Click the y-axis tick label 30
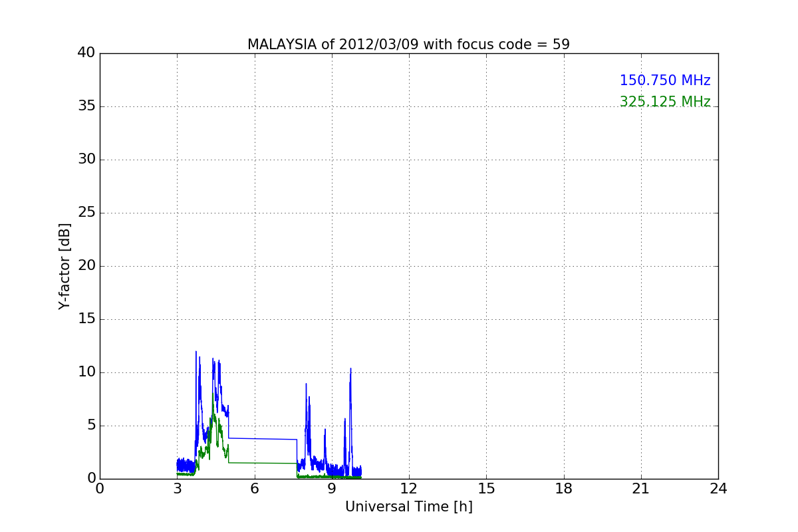The image size is (798, 532). (86, 160)
